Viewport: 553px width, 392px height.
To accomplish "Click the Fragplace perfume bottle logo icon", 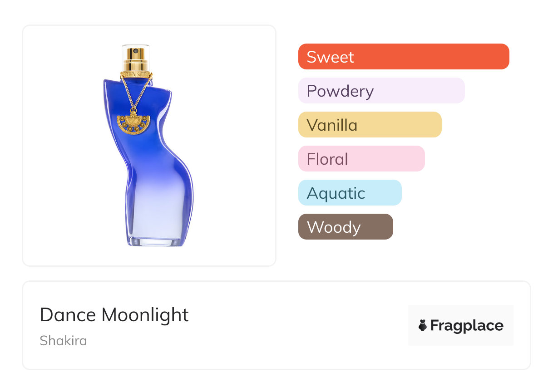I will click(423, 326).
